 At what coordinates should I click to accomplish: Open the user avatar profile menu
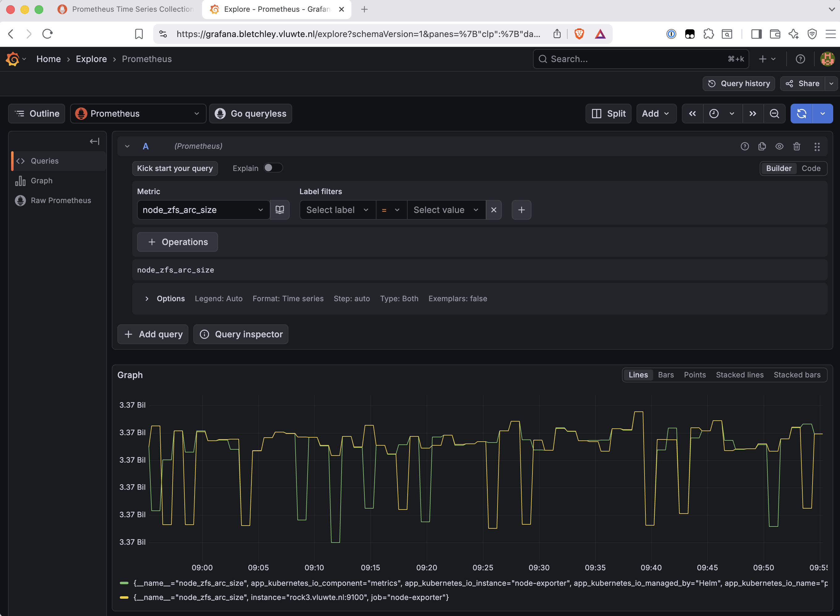[x=827, y=59]
